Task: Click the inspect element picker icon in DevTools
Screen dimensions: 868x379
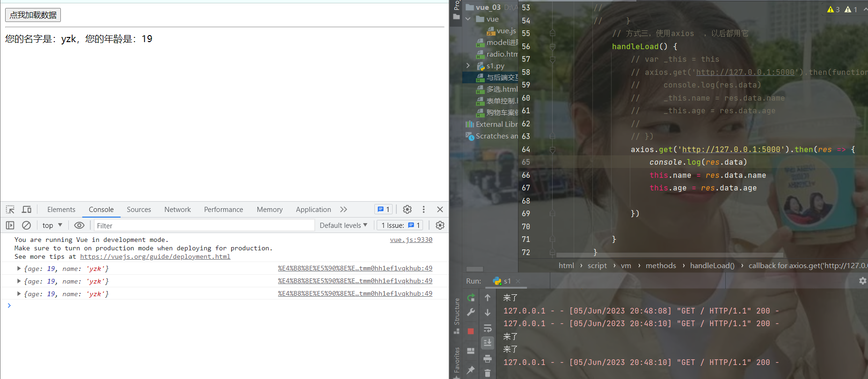Action: [10, 210]
